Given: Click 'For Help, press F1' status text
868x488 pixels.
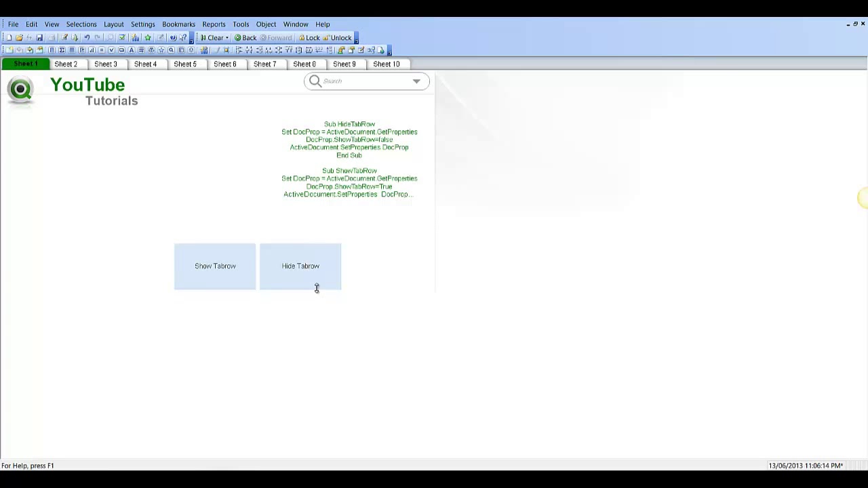Looking at the screenshot, I should [28, 466].
